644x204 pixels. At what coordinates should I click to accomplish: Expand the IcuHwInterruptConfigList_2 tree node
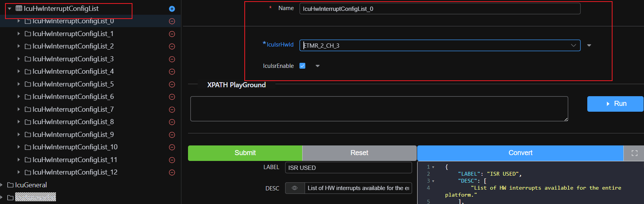tap(19, 46)
